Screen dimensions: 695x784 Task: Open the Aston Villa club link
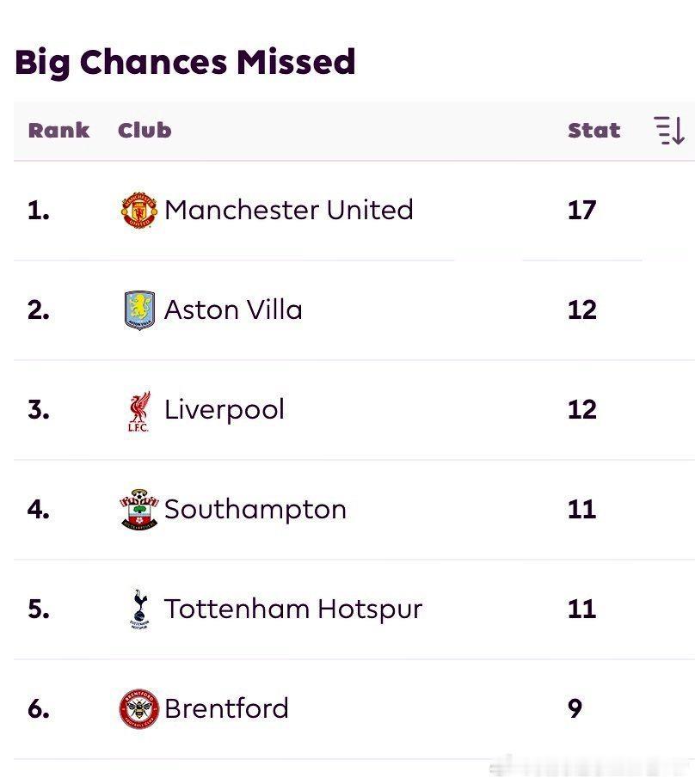(x=233, y=309)
